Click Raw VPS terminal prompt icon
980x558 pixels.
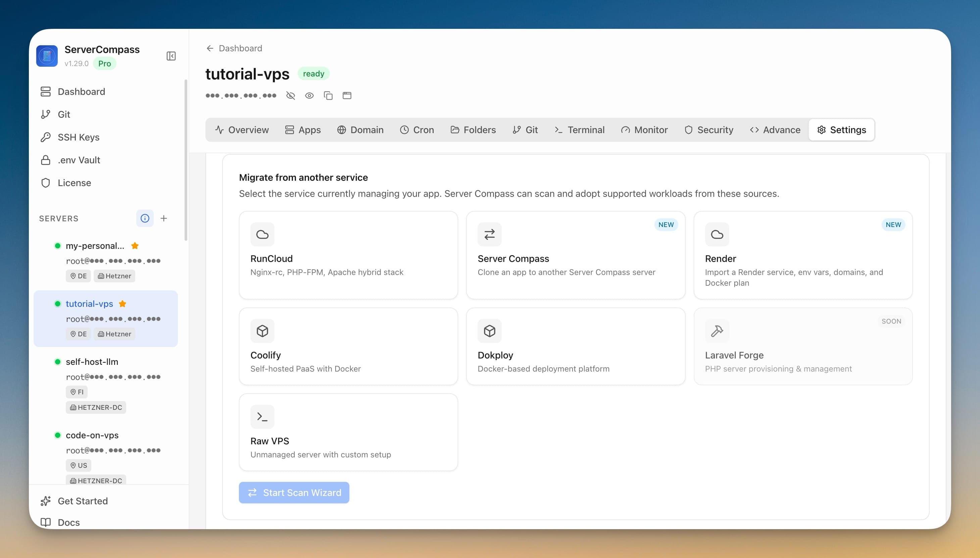262,416
